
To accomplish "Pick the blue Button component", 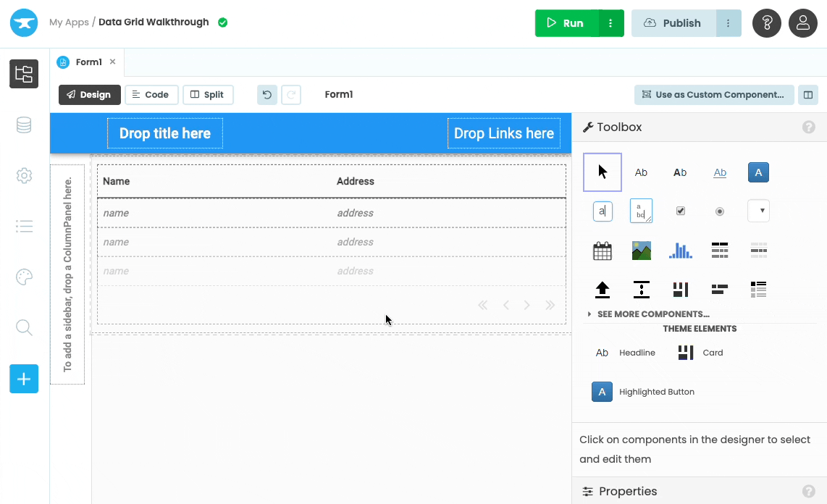I will (x=758, y=172).
